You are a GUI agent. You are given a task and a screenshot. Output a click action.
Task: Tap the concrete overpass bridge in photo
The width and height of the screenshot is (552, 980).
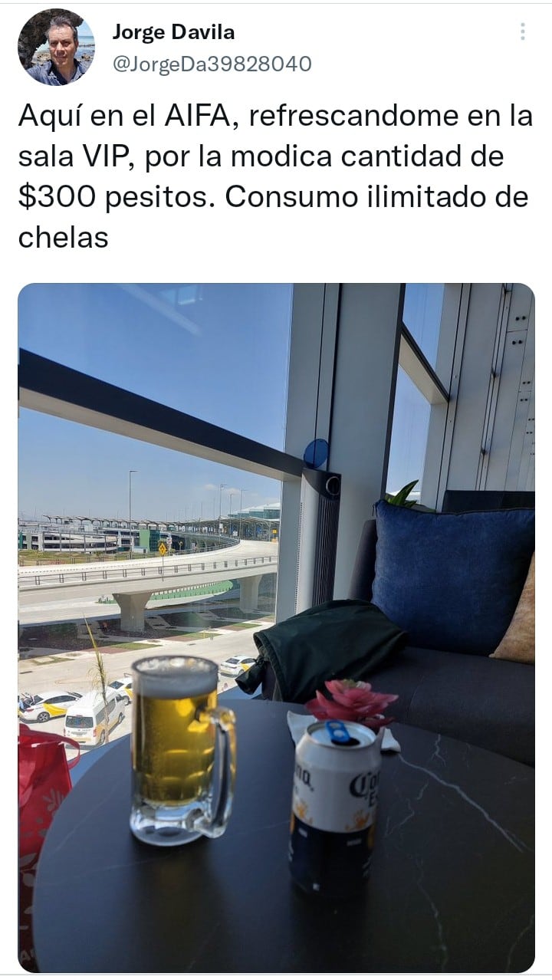(x=147, y=581)
